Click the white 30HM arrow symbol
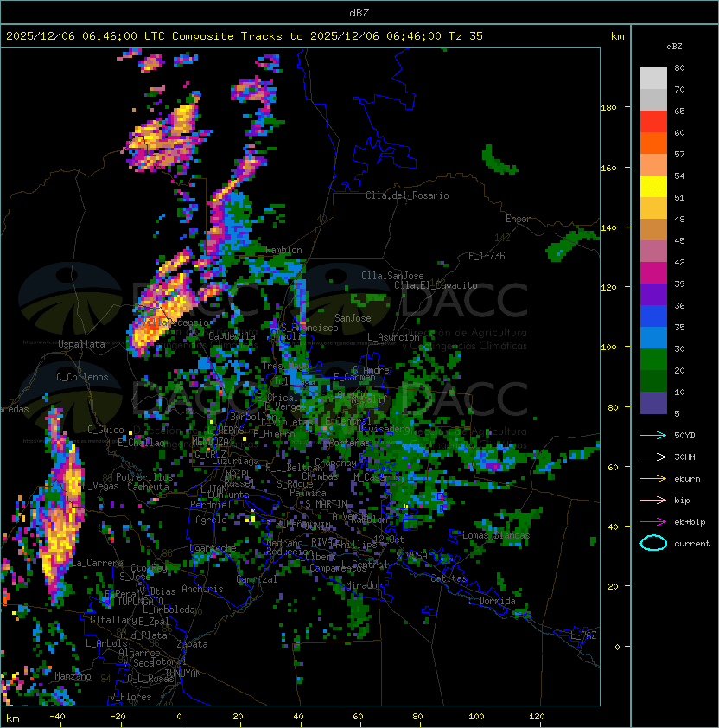This screenshot has height=728, width=719. [652, 457]
